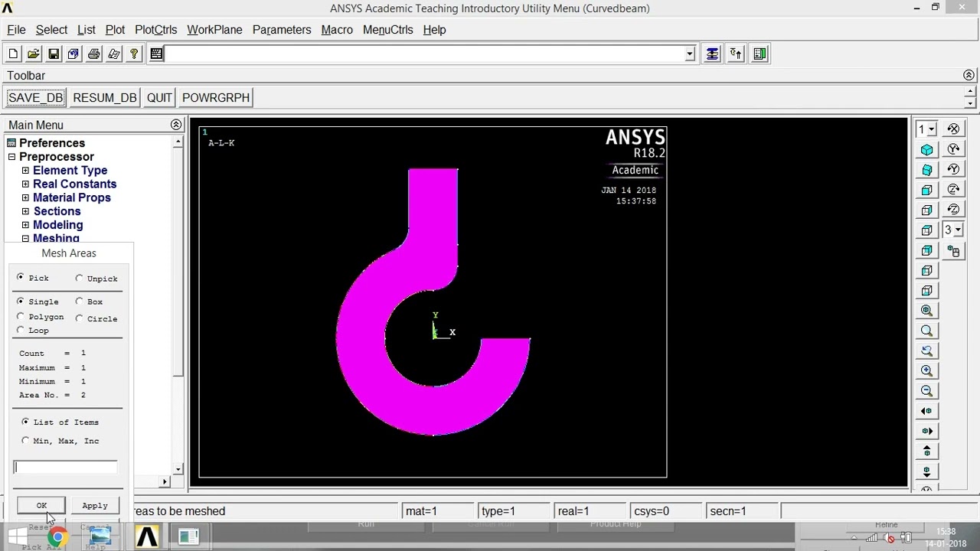The width and height of the screenshot is (980, 551).
Task: Click the Reset Picking icon
Action: [736, 54]
